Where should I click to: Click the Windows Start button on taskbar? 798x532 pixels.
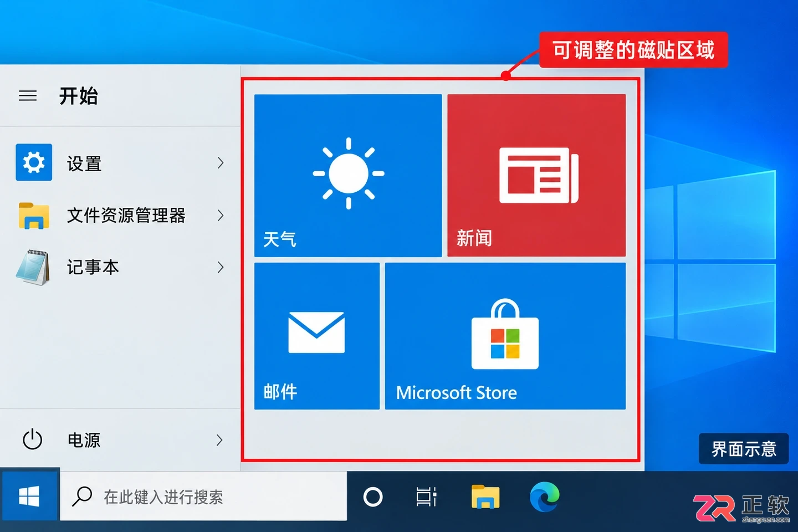pyautogui.click(x=29, y=497)
